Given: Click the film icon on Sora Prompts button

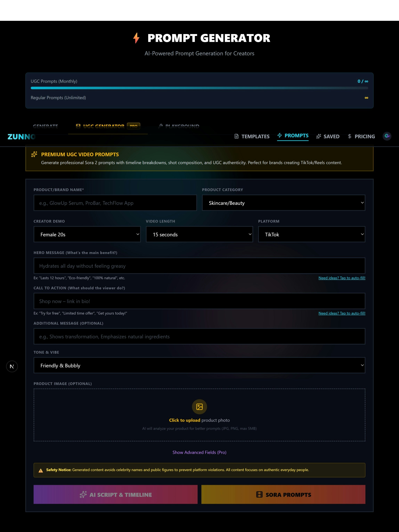Looking at the screenshot, I should click(259, 494).
